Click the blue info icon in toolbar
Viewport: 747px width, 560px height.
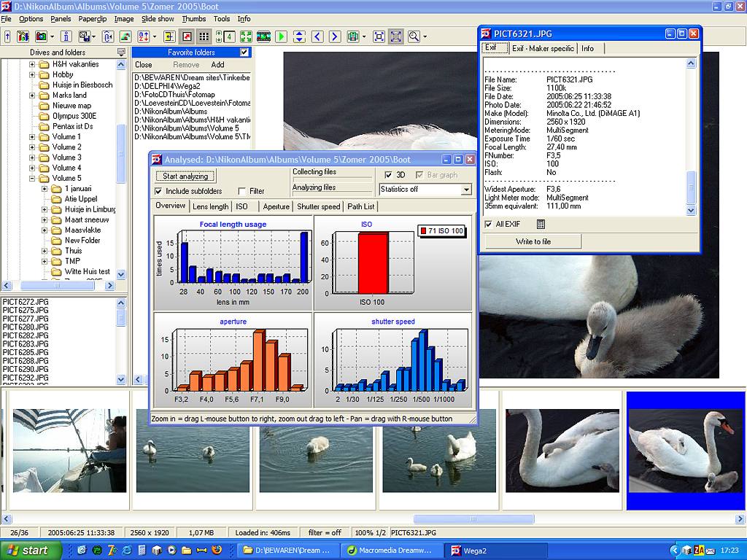pos(66,36)
